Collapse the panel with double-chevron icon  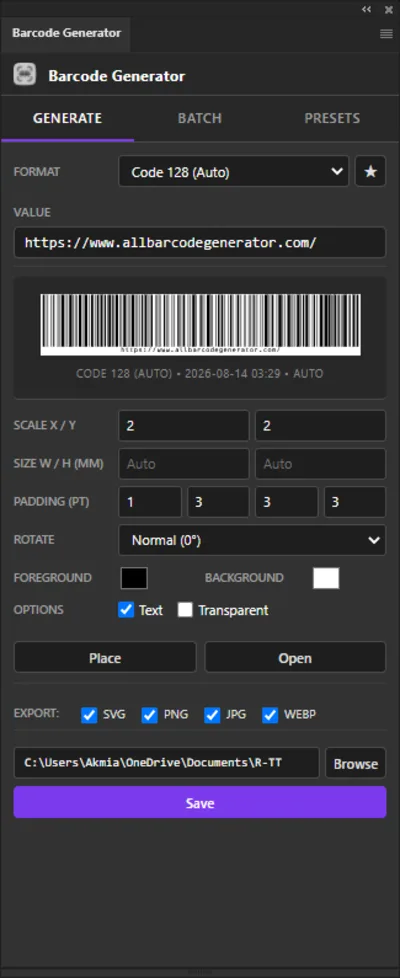point(366,9)
